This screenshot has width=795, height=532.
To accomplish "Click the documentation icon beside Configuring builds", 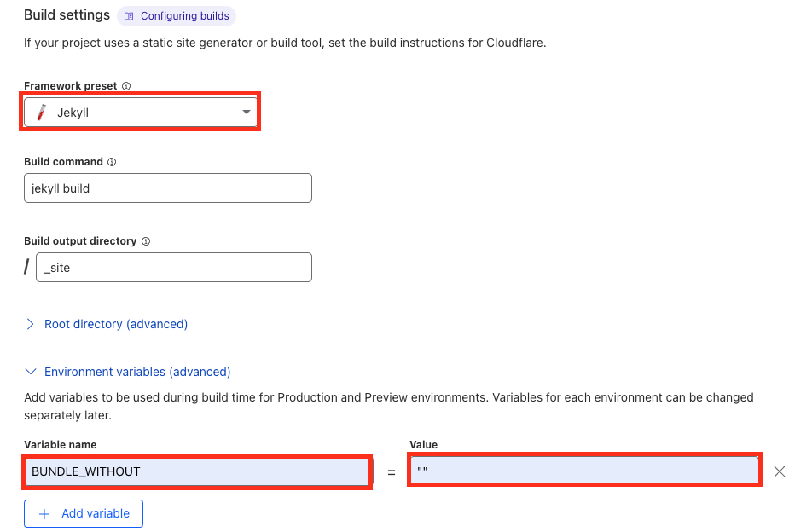I will point(128,16).
